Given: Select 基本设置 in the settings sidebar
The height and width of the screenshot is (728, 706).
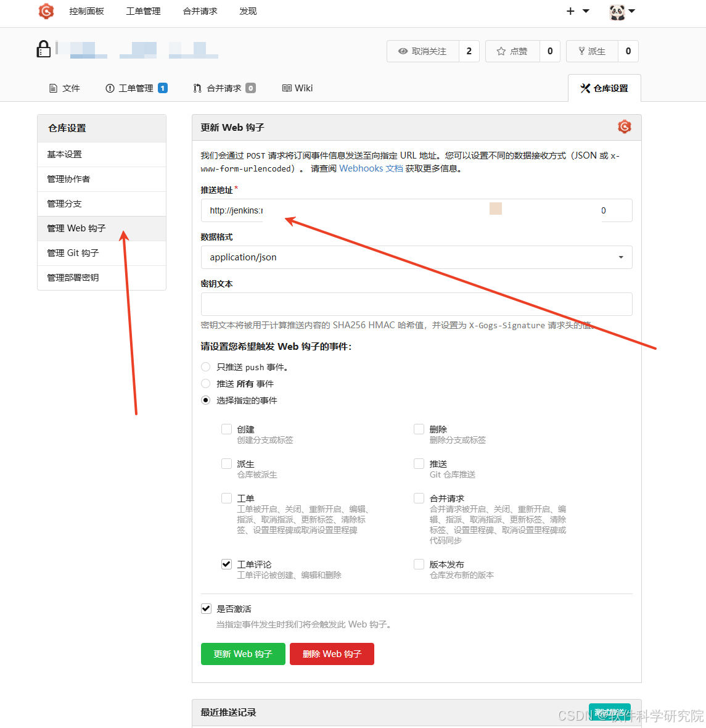Looking at the screenshot, I should coord(102,154).
